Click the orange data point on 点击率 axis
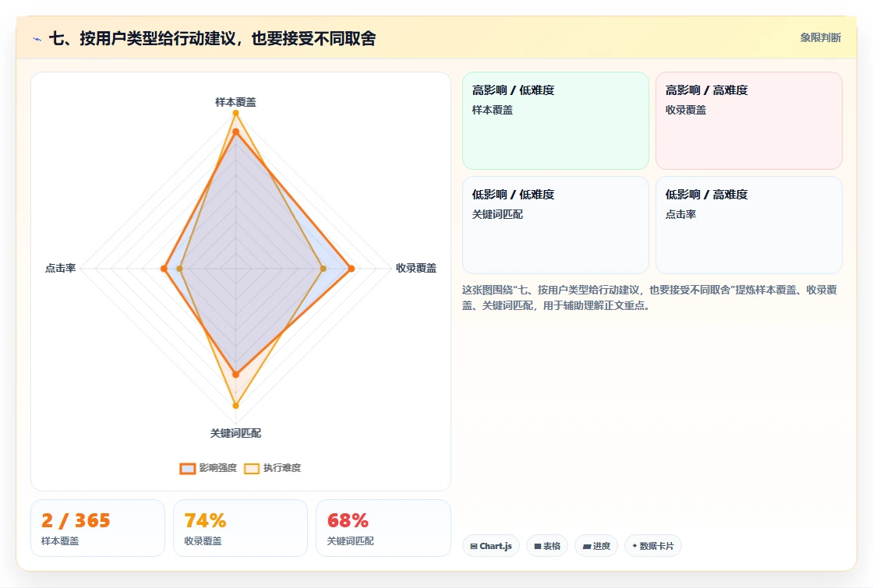 [x=164, y=269]
